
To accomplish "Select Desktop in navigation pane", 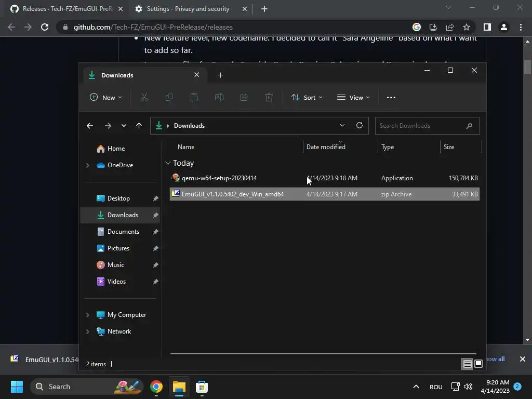I will click(120, 198).
